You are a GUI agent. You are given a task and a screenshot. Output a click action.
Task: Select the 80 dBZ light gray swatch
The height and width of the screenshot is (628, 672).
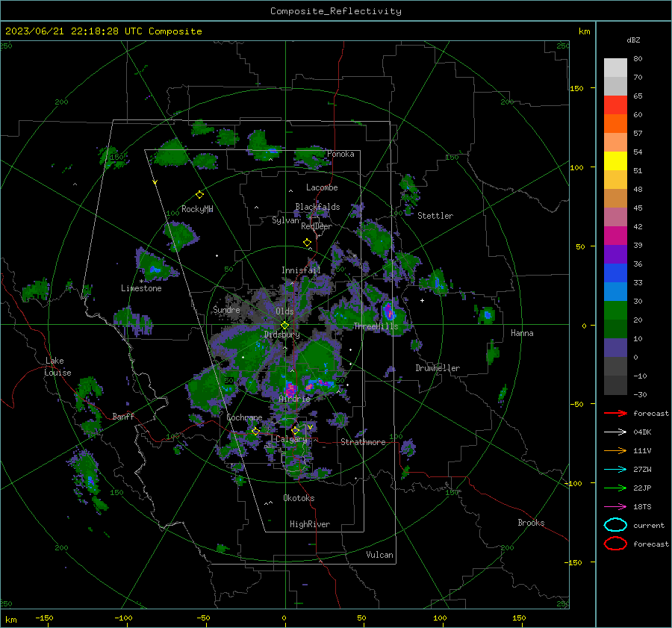(615, 67)
